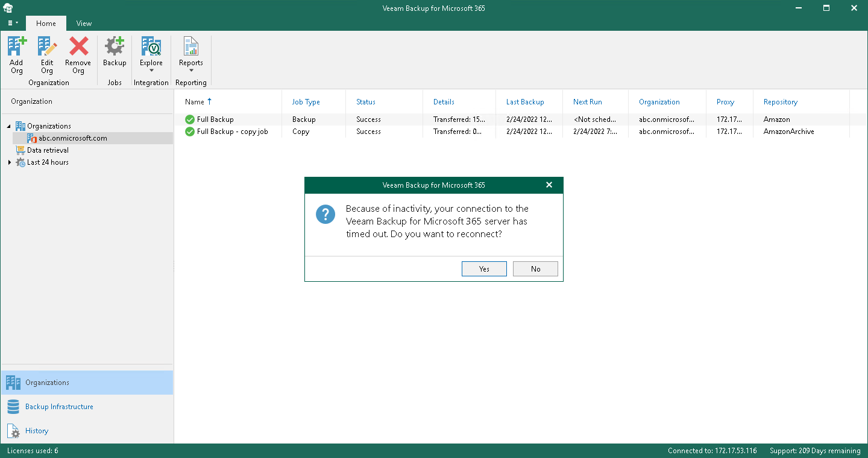The image size is (868, 458).
Task: Switch to the View ribbon tab
Action: tap(84, 24)
